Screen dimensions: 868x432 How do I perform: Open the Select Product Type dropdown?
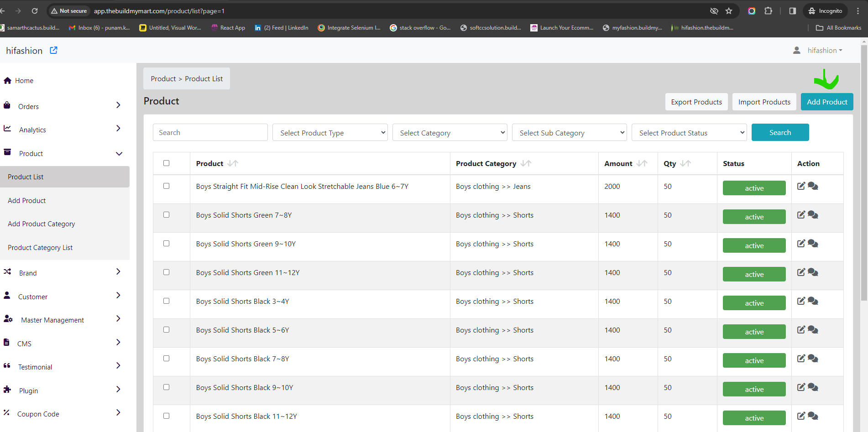[x=330, y=133]
